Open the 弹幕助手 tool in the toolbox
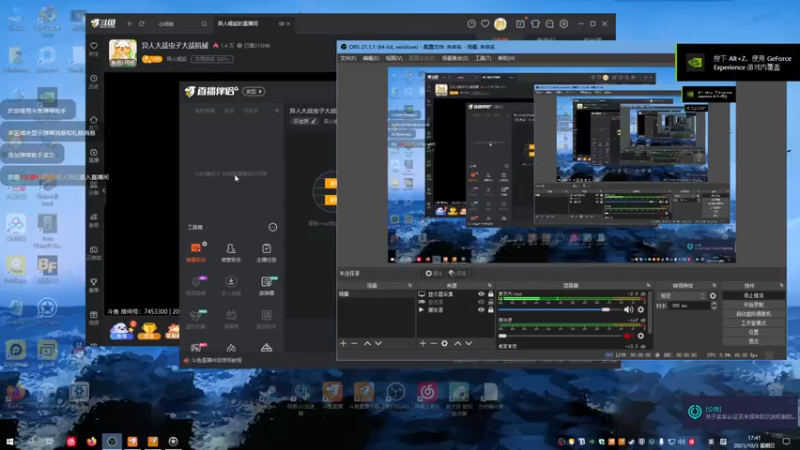 (196, 252)
